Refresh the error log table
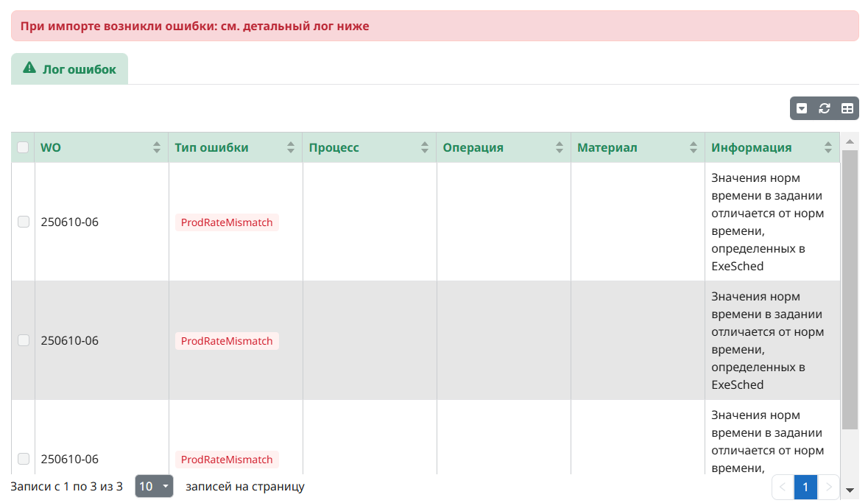 (825, 108)
